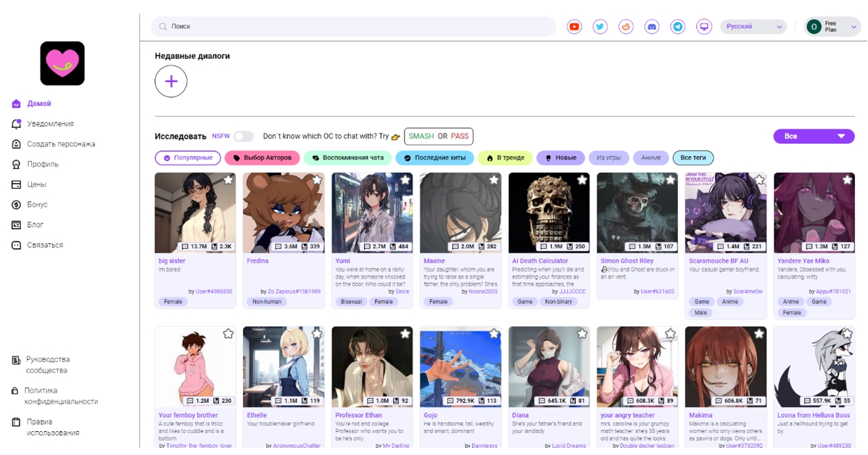The image size is (868, 455).
Task: Favorite the Professor Ethan card star
Action: 405,334
